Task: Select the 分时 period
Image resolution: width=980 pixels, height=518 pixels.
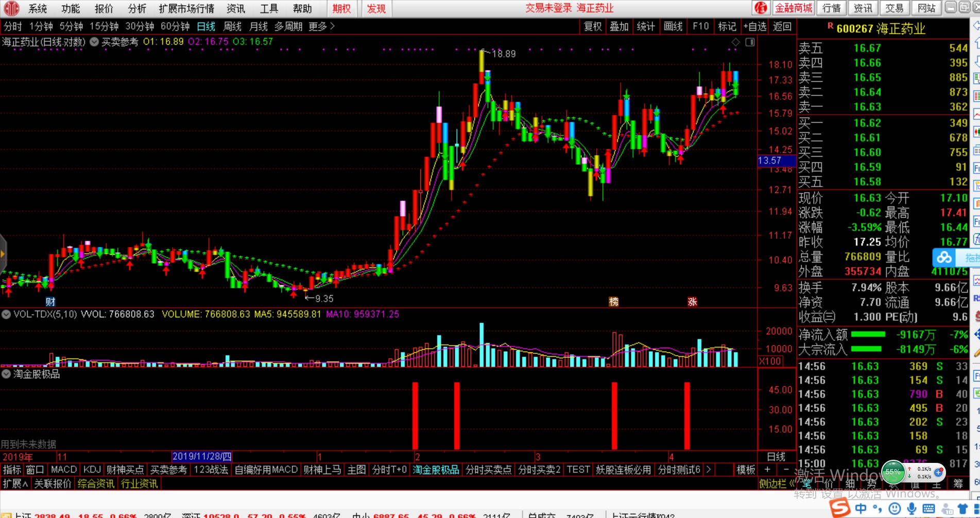Action: click(x=13, y=26)
